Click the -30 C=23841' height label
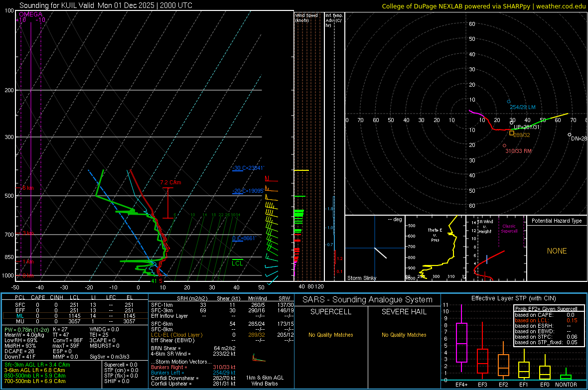588x390 pixels. point(248,168)
